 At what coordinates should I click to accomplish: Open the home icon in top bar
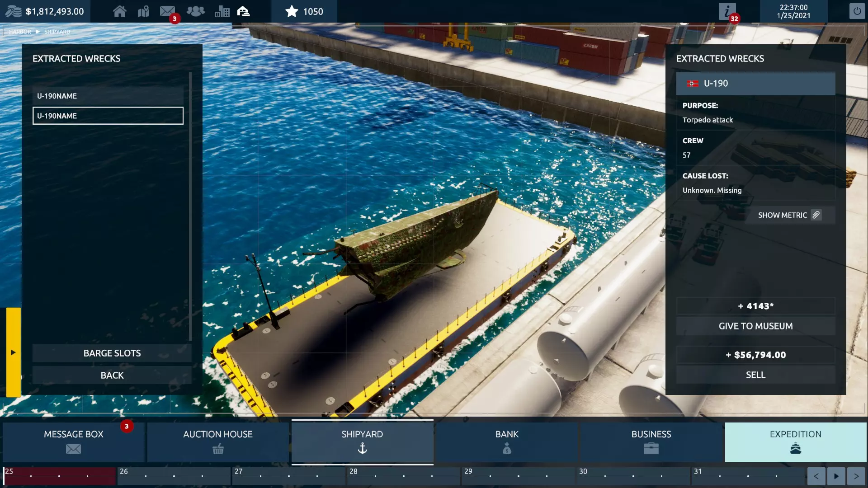point(119,11)
